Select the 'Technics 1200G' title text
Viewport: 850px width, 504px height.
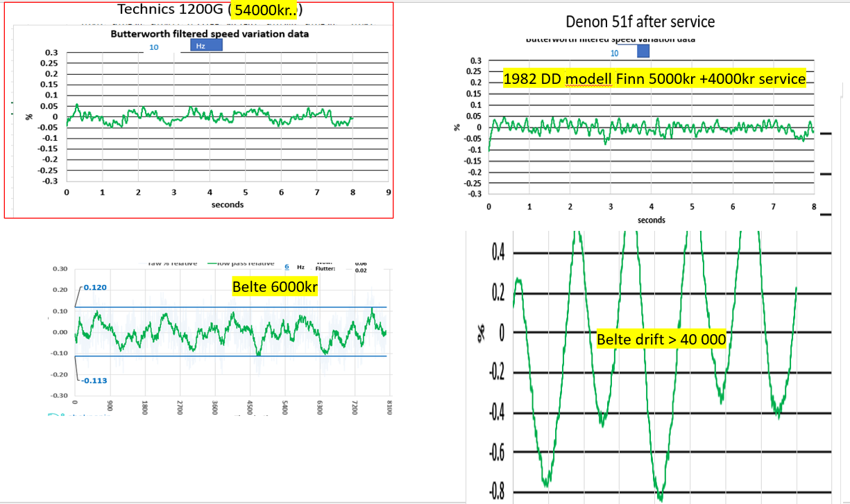point(171,10)
